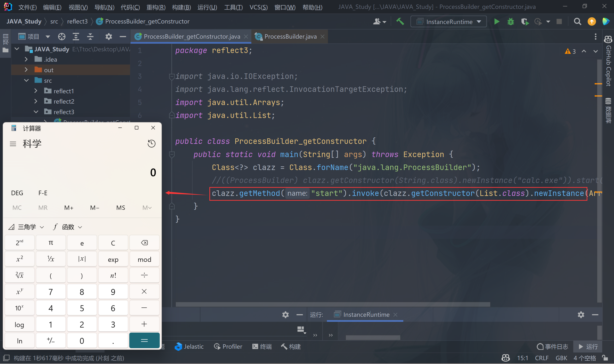Expand the out folder

point(26,70)
